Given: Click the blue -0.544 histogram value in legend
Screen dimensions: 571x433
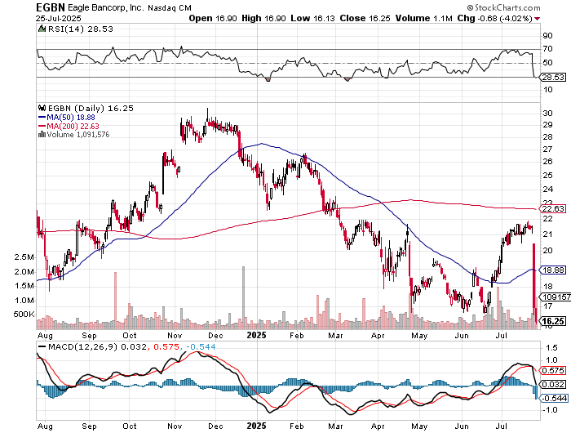Looking at the screenshot, I should tap(201, 347).
